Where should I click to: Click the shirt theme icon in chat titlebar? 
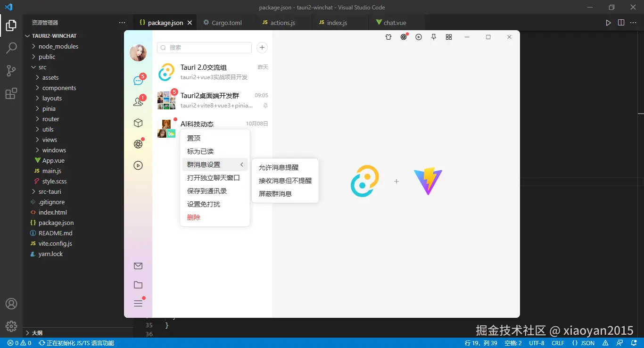pos(388,37)
